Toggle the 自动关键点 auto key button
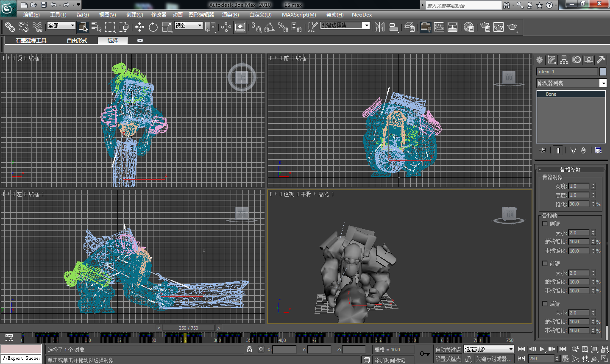 [448, 350]
